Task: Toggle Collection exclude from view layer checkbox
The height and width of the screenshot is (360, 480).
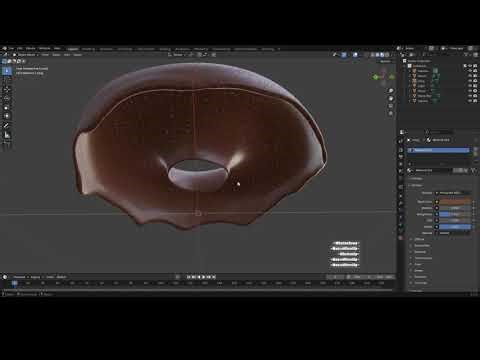Action: tap(465, 66)
